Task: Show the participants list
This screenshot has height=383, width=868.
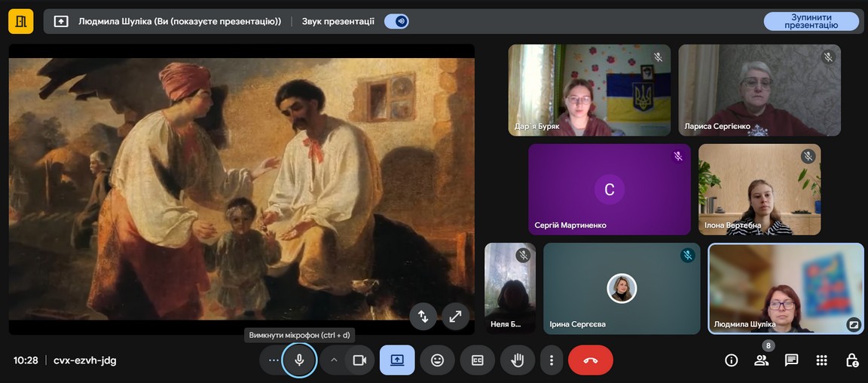Action: [x=761, y=360]
